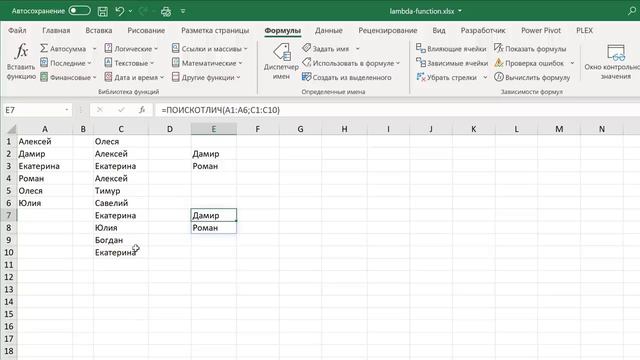The image size is (640, 360).
Task: Open Ссылки и массивы dropdown
Action: coord(210,49)
